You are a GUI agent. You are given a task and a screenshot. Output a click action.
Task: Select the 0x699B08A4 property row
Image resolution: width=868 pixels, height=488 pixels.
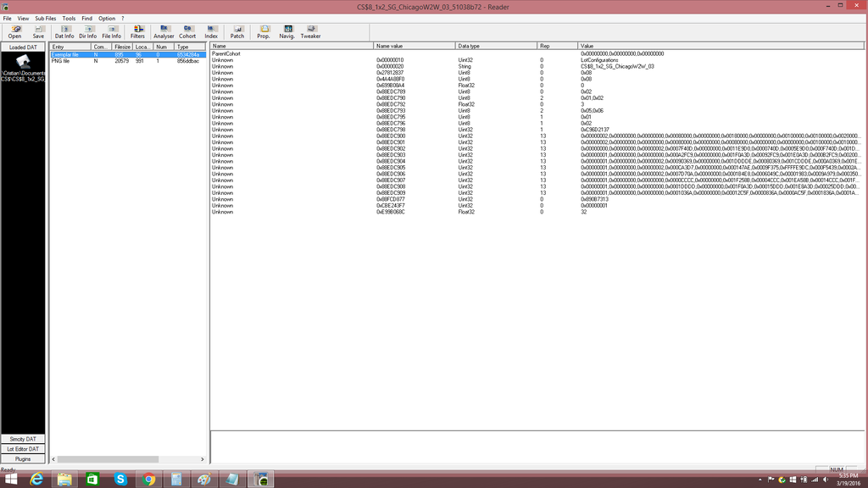coord(537,86)
